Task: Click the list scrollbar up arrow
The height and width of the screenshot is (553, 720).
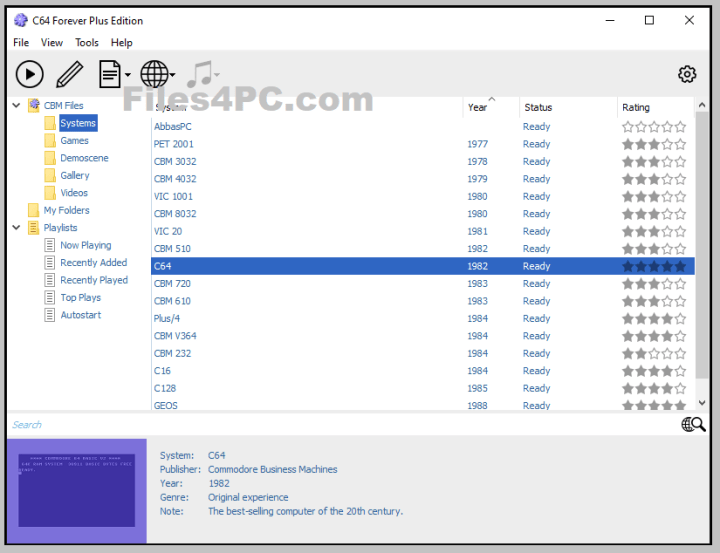Action: point(702,105)
